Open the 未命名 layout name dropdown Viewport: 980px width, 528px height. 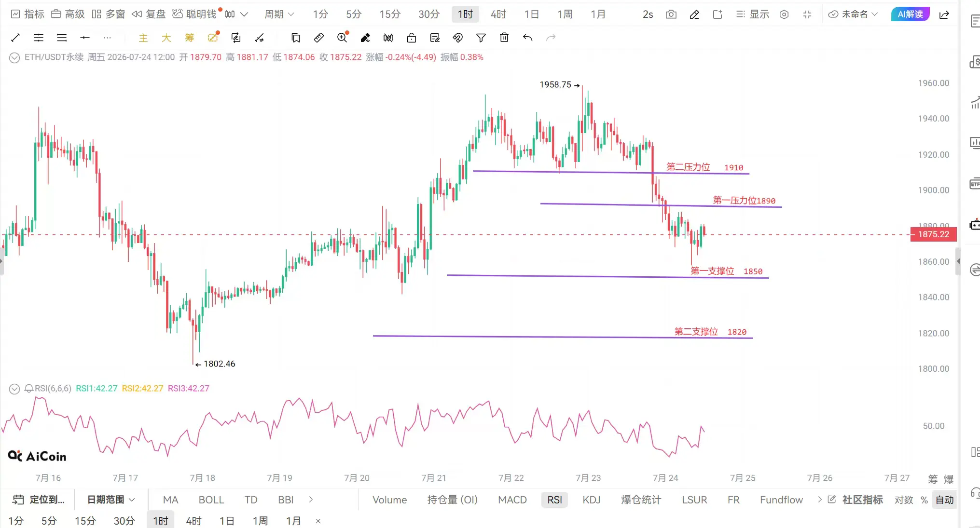(853, 14)
